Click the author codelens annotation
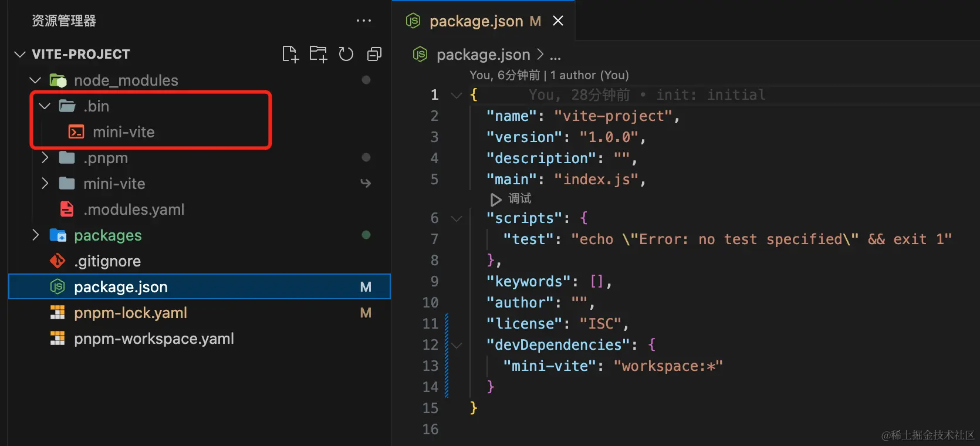980x446 pixels. (549, 75)
